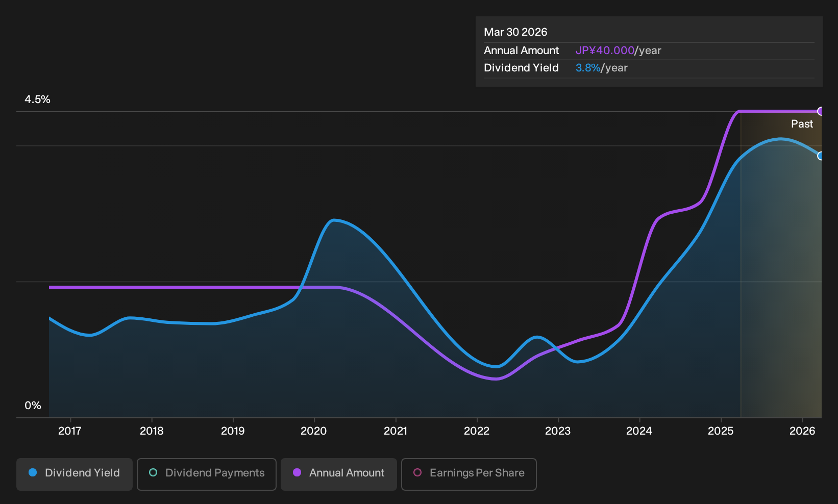Click the JP¥40.000 annual amount value
838x504 pixels.
pyautogui.click(x=605, y=51)
